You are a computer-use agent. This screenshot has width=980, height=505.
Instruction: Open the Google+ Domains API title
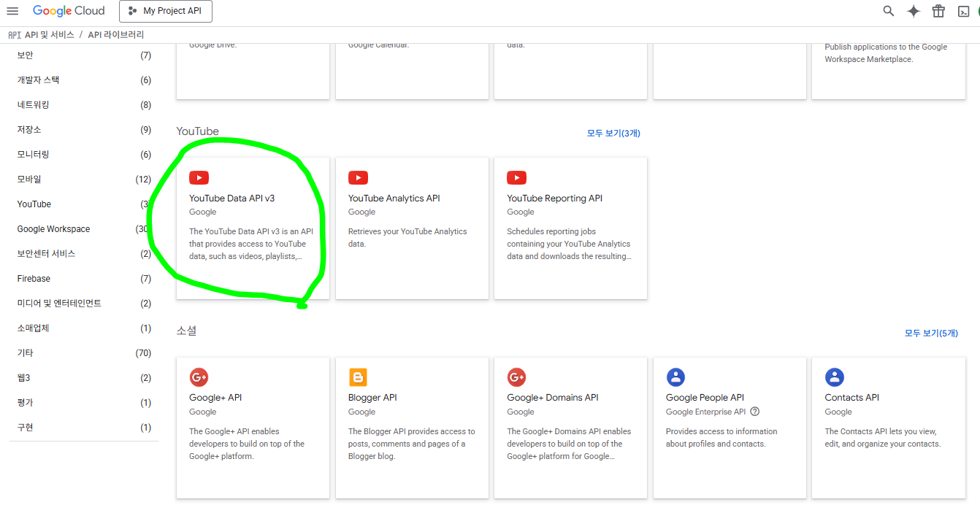point(553,398)
